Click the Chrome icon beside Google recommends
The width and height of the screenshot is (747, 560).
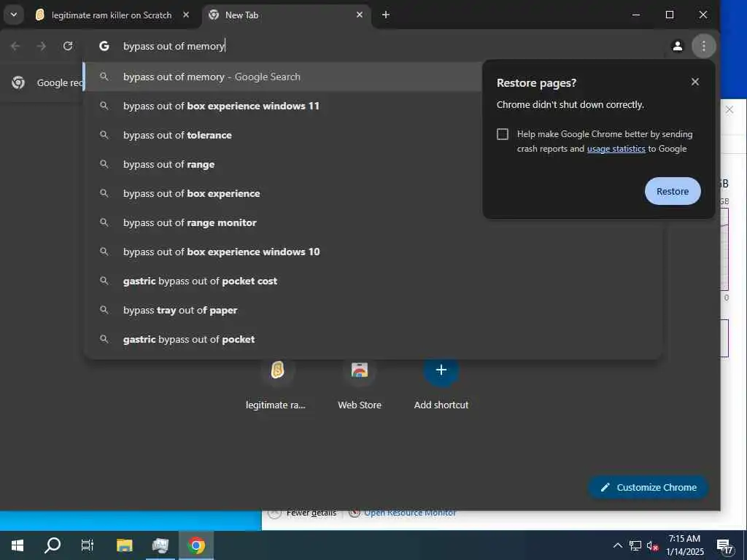18,83
